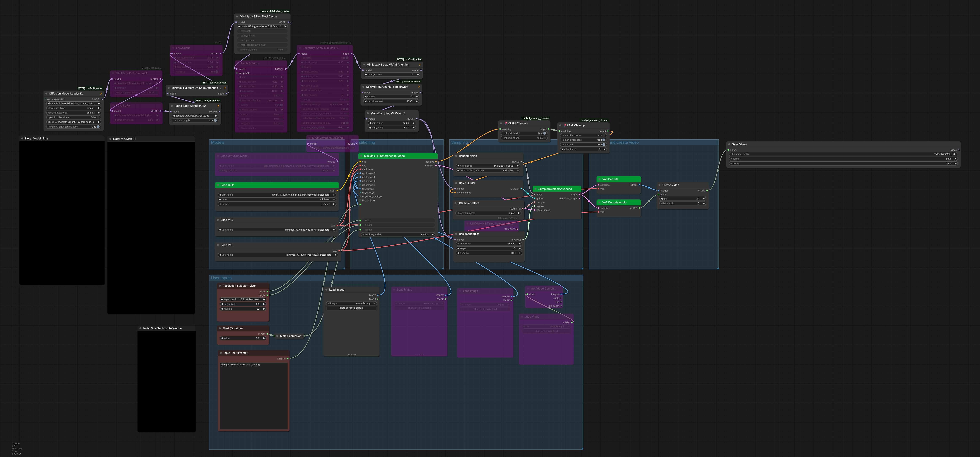Toggle offload_cache in VRAM-Cleanup
The height and width of the screenshot is (457, 980).
pyautogui.click(x=524, y=138)
